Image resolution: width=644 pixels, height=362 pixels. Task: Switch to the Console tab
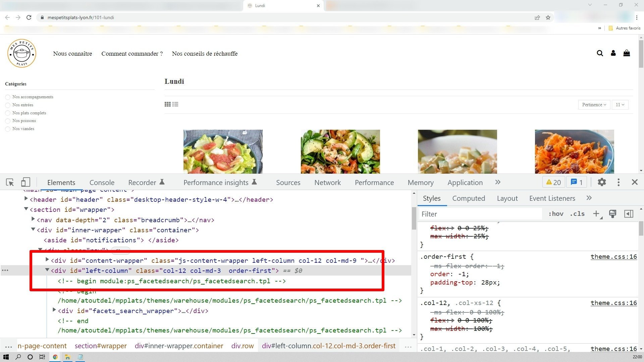click(x=102, y=183)
